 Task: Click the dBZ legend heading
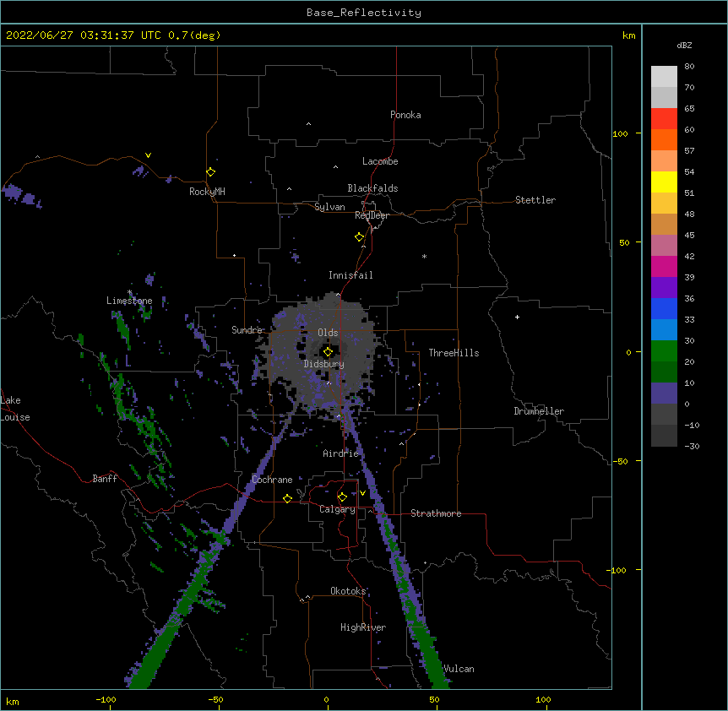pos(684,45)
